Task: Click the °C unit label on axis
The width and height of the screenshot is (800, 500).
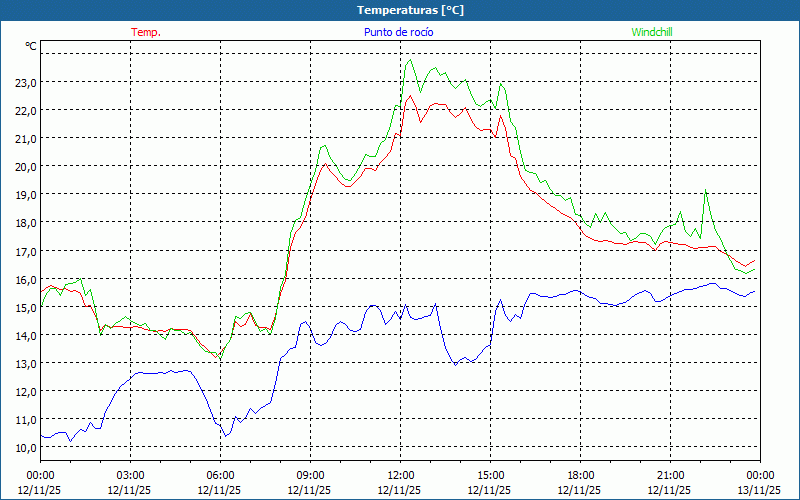Action: click(x=31, y=46)
